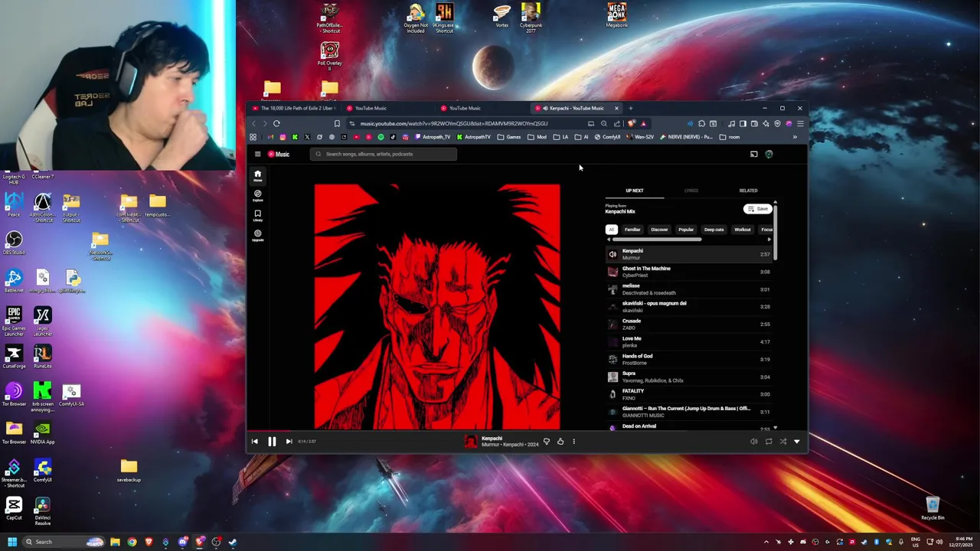Open the YouTube Music hamburger guide menu
The height and width of the screenshot is (551, 980).
257,154
